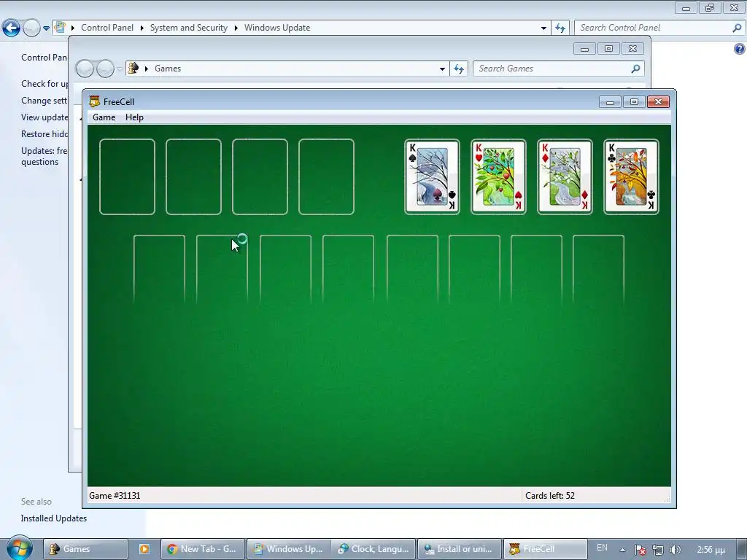Switch to Chrome New Tab taskbar button

pos(203,549)
